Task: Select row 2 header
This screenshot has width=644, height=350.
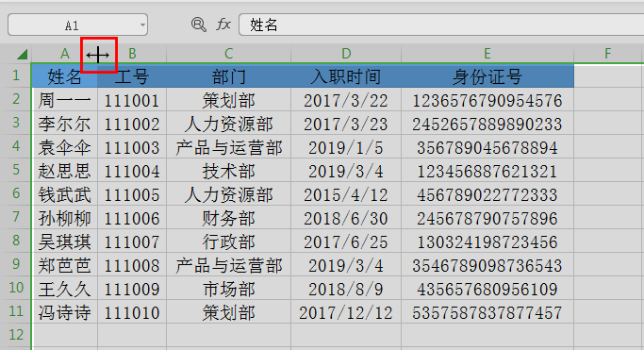Action: point(16,99)
